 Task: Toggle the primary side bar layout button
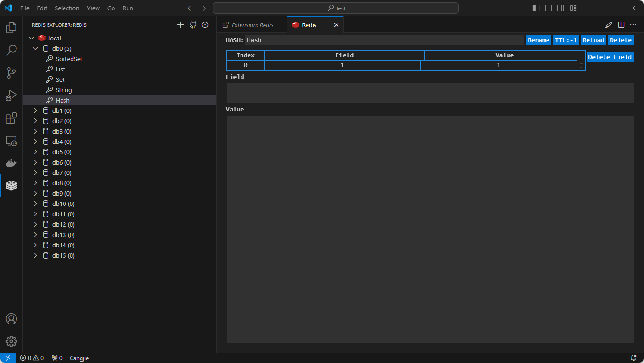click(536, 8)
